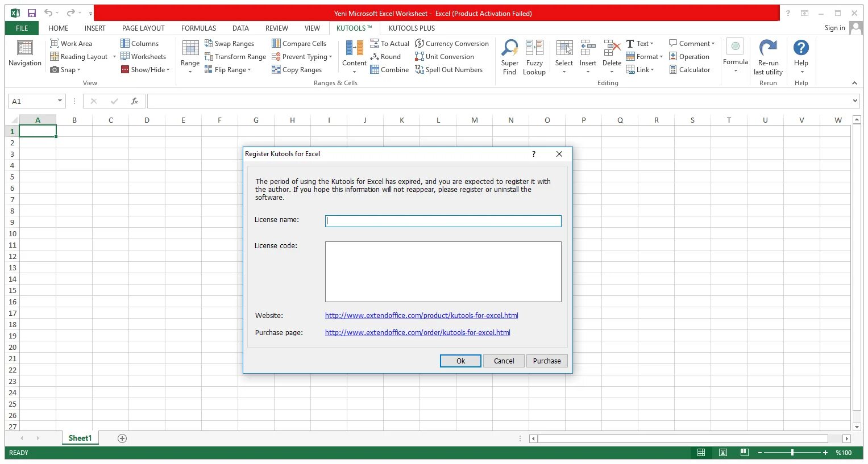Screen dimensions: 868x464
Task: Switch to the PAGE LAYOUT tab
Action: pos(143,28)
